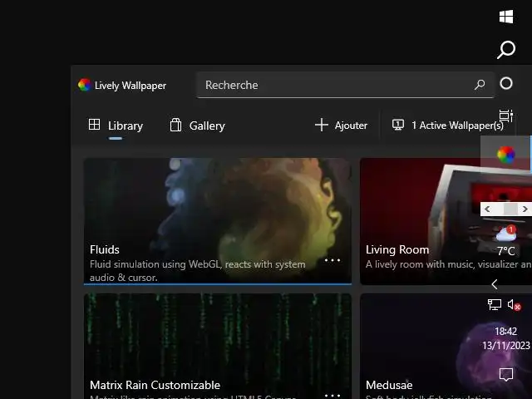Select Matrix Rain Customizable wallpaper thumbnail
Image resolution: width=532 pixels, height=399 pixels.
point(218,346)
